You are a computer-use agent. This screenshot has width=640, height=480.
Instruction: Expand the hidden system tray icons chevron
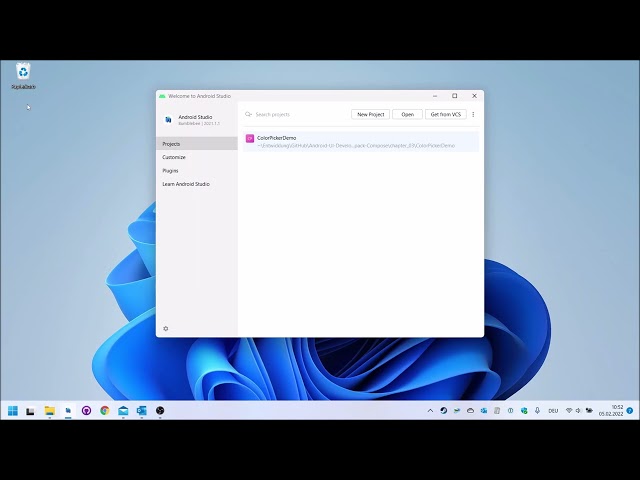tap(430, 411)
